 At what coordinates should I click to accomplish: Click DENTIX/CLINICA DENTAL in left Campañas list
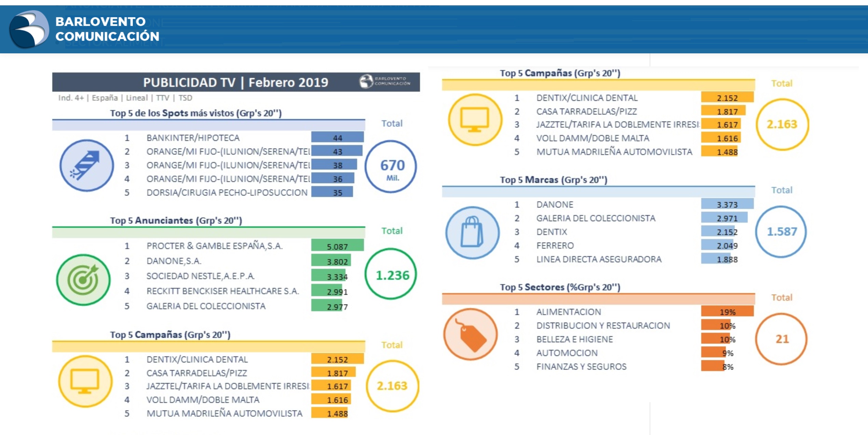pyautogui.click(x=197, y=359)
